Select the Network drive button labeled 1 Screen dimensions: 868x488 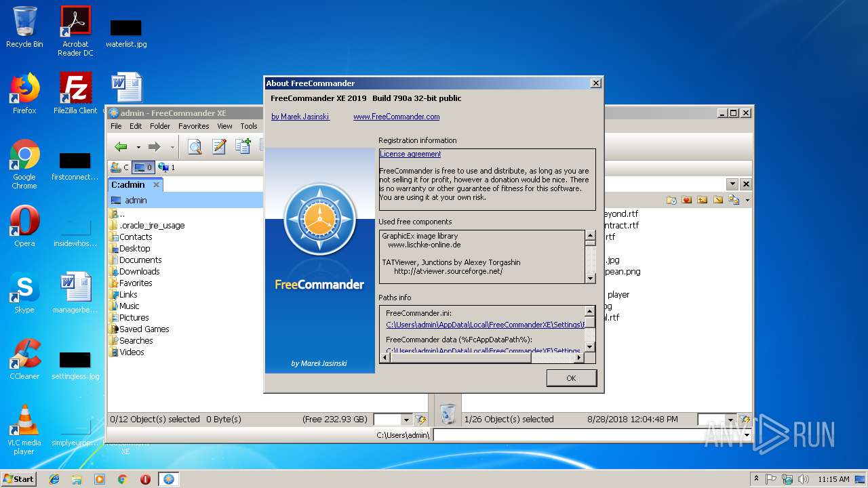[x=167, y=167]
